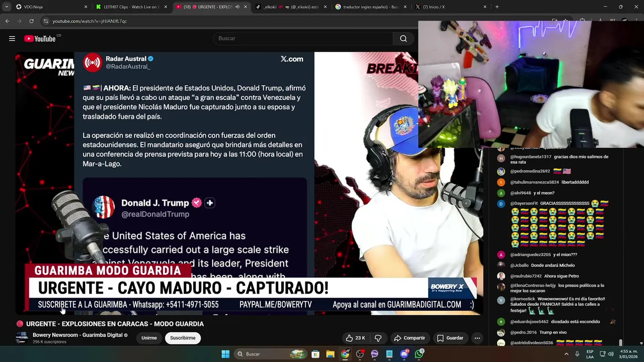The height and width of the screenshot is (362, 644).
Task: Click the YouTube search magnifier button
Action: [404, 39]
